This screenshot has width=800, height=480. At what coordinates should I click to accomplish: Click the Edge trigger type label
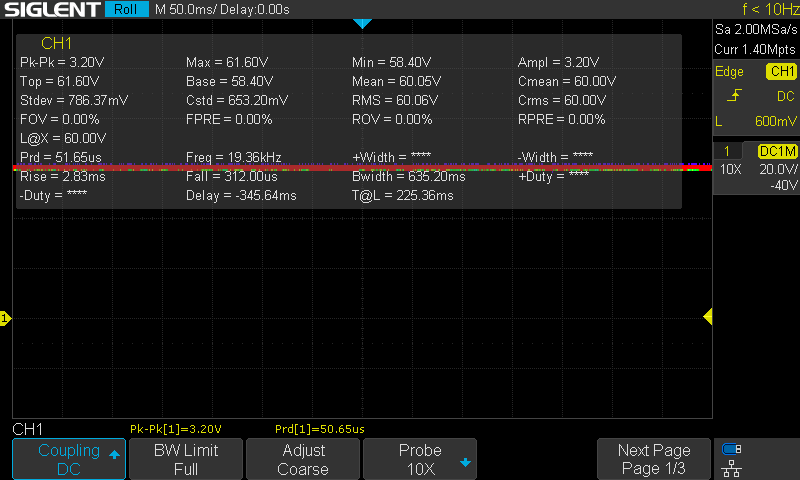(729, 71)
